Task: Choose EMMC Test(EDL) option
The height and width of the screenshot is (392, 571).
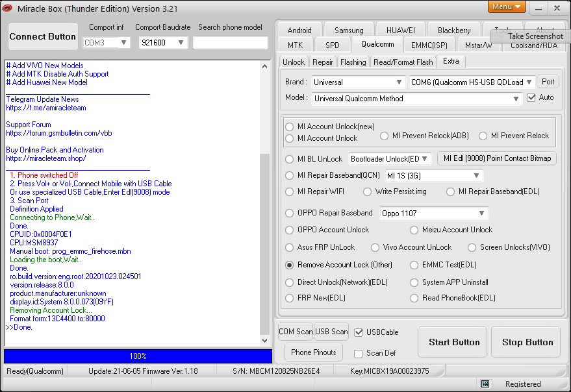Action: (414, 265)
